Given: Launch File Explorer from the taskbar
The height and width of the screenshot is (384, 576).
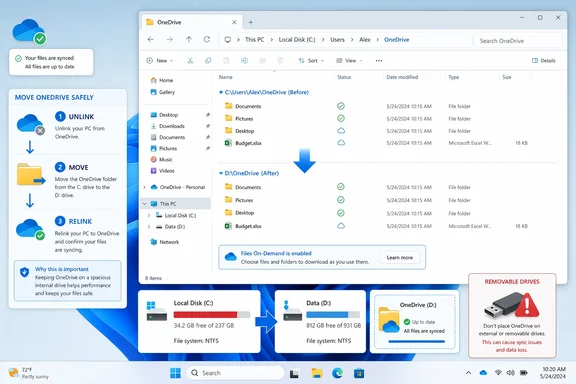Looking at the screenshot, I should pos(317,373).
